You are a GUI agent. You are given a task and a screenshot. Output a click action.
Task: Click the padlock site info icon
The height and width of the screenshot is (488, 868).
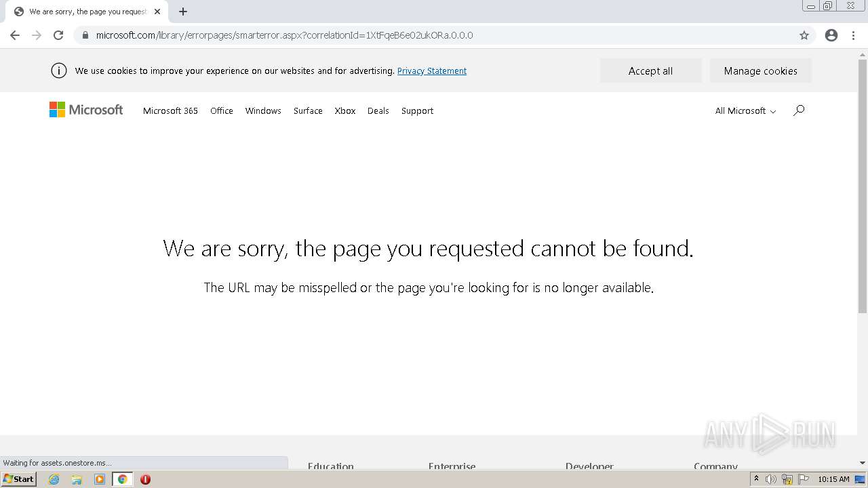click(85, 35)
